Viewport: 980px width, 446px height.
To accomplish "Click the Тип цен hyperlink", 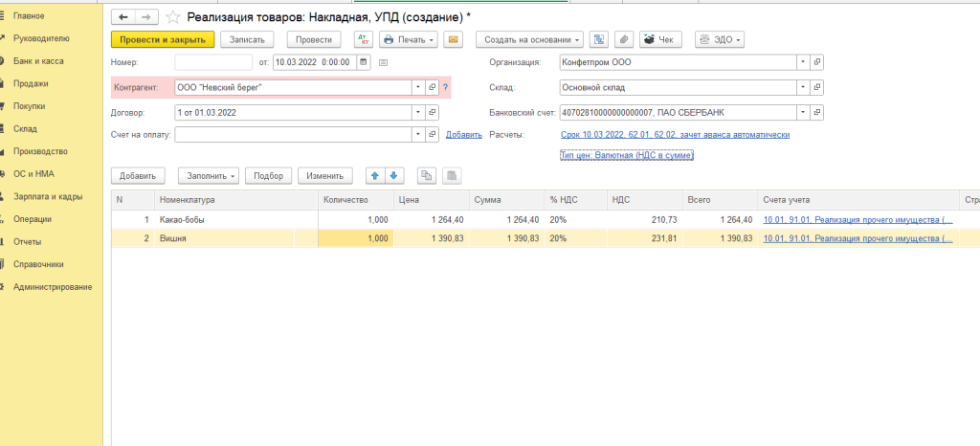I will [x=626, y=154].
